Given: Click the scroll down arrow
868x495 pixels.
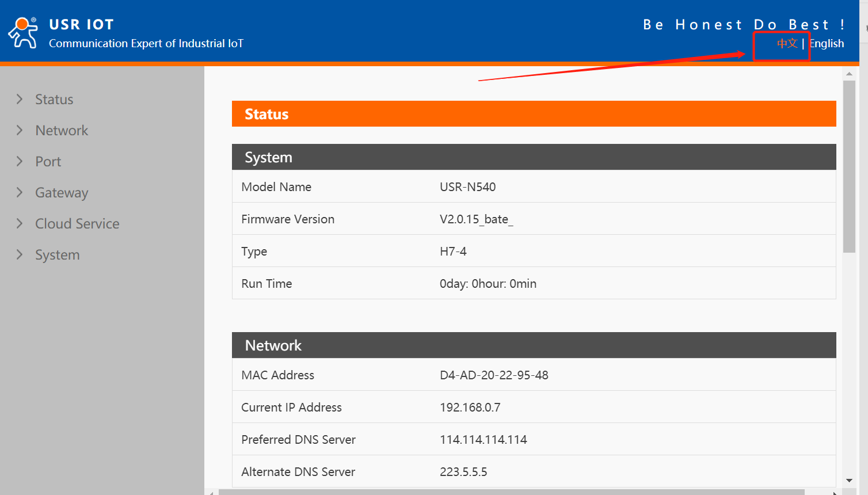Looking at the screenshot, I should coord(849,481).
